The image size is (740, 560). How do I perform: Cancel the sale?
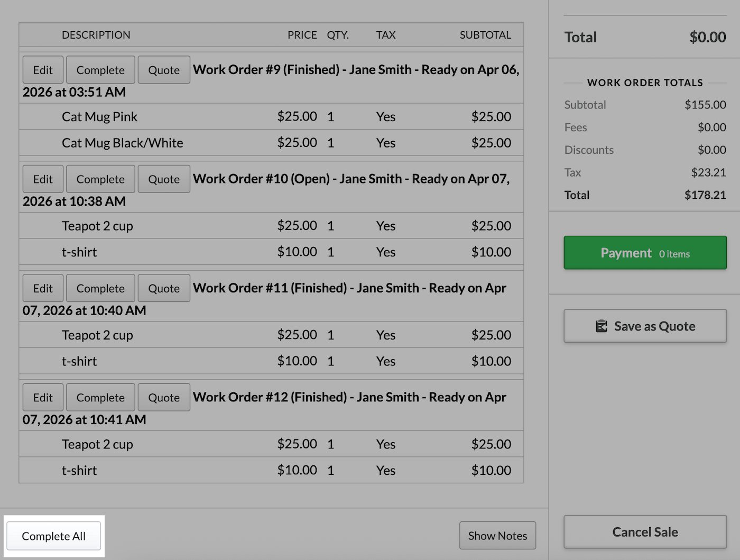[645, 532]
